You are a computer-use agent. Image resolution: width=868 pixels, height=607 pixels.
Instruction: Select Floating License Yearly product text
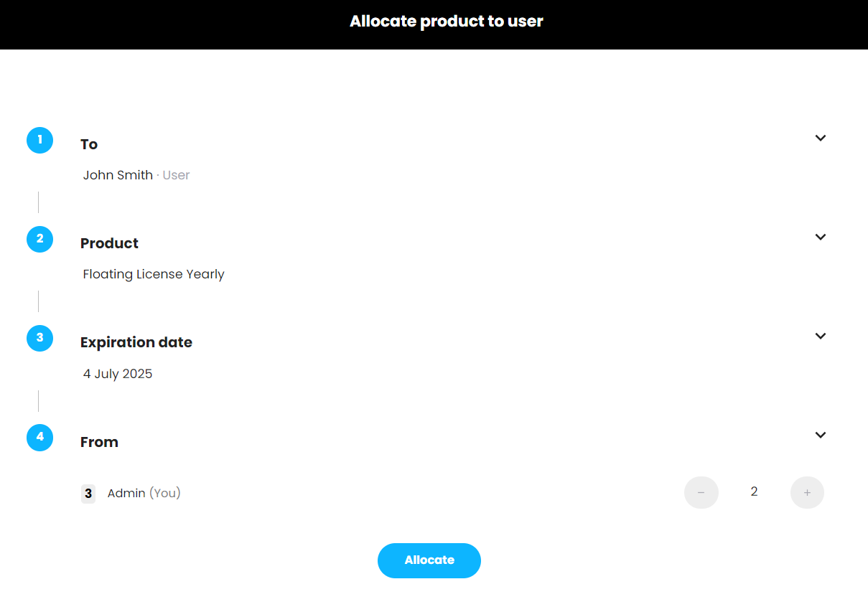pyautogui.click(x=154, y=274)
